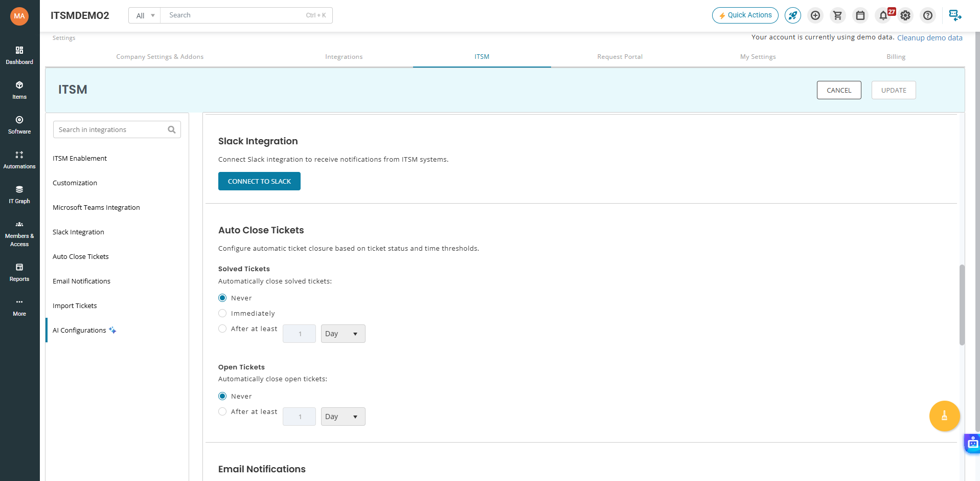Viewport: 980px width, 481px height.
Task: Select After at least for open tickets
Action: 222,411
